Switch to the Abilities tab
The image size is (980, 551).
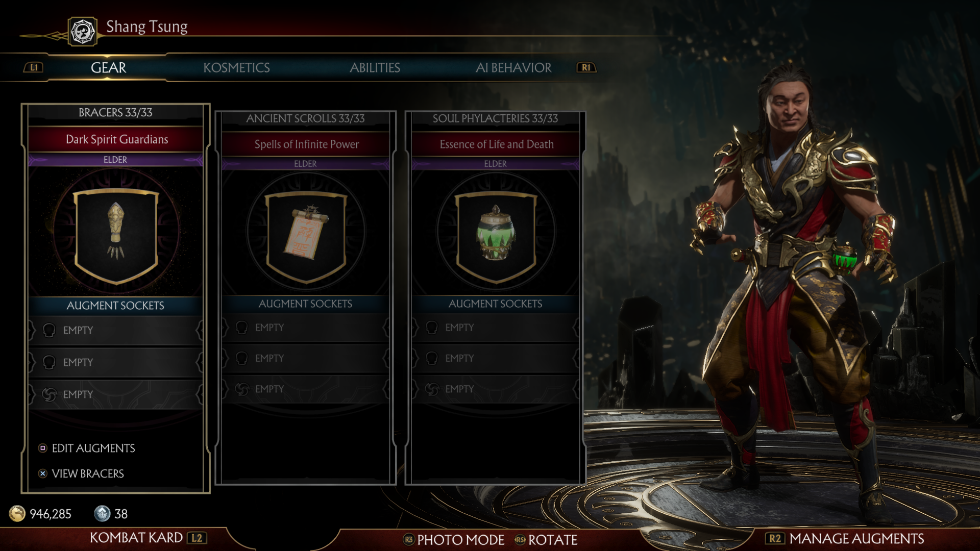[x=375, y=67]
